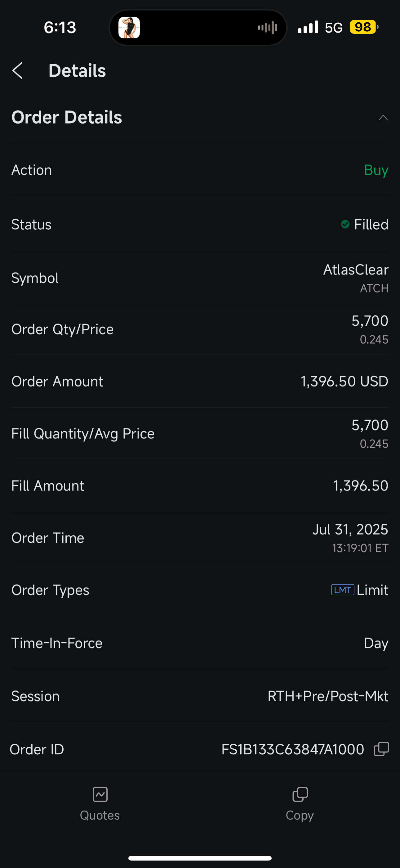Tap the home indicator bar
The image size is (400, 868).
[200, 858]
